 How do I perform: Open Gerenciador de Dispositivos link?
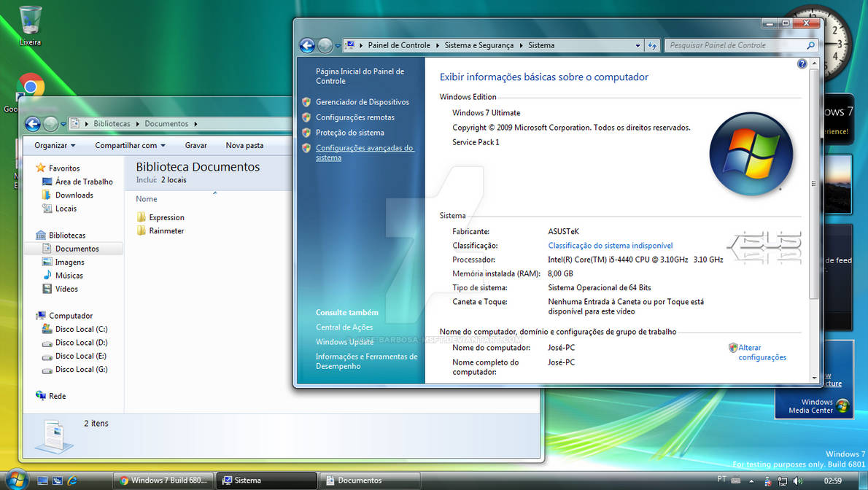click(x=363, y=102)
